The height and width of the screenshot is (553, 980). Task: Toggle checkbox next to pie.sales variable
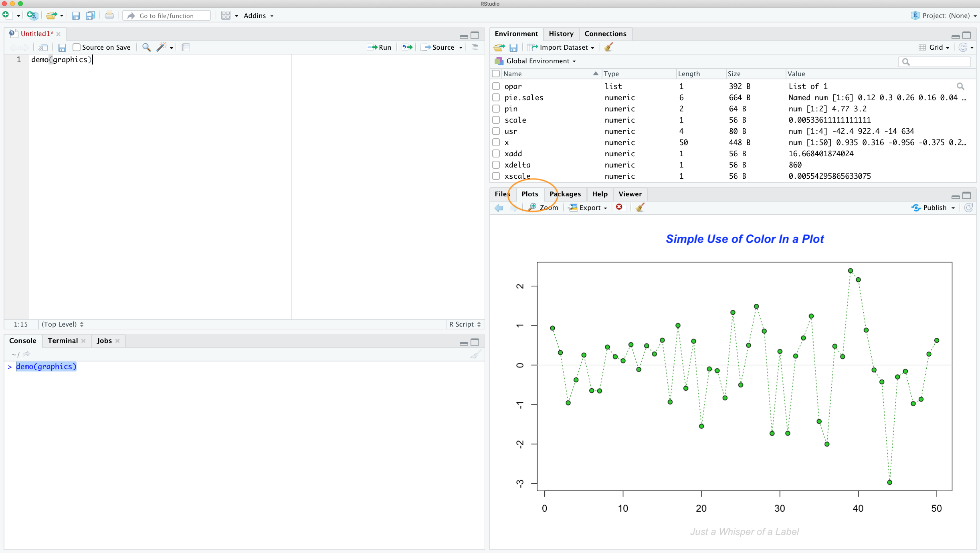pyautogui.click(x=496, y=97)
